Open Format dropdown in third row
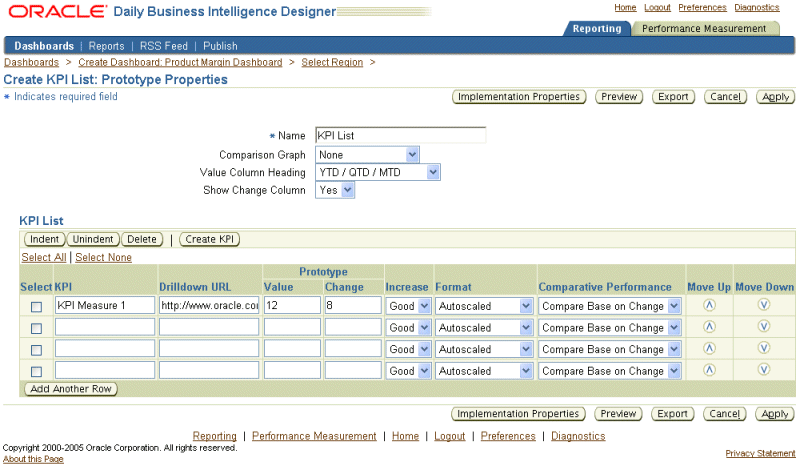This screenshot has width=800, height=466. tap(484, 350)
